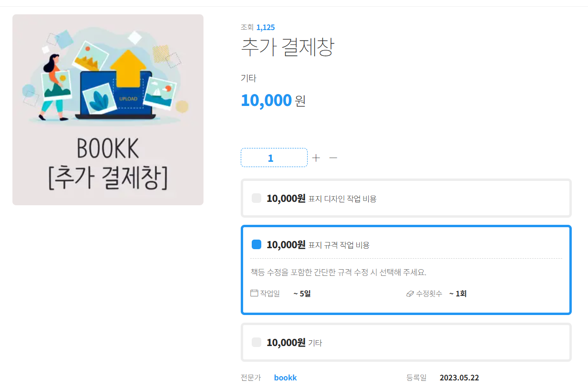Expand the 10,000원 기타 option card
Viewport: 588px width, 389px height.
pyautogui.click(x=406, y=342)
